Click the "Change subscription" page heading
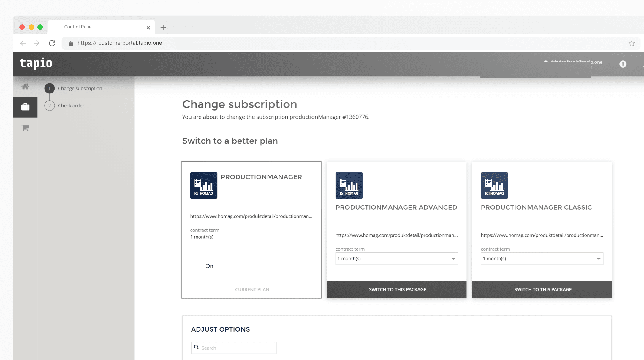This screenshot has width=644, height=360. (x=240, y=104)
